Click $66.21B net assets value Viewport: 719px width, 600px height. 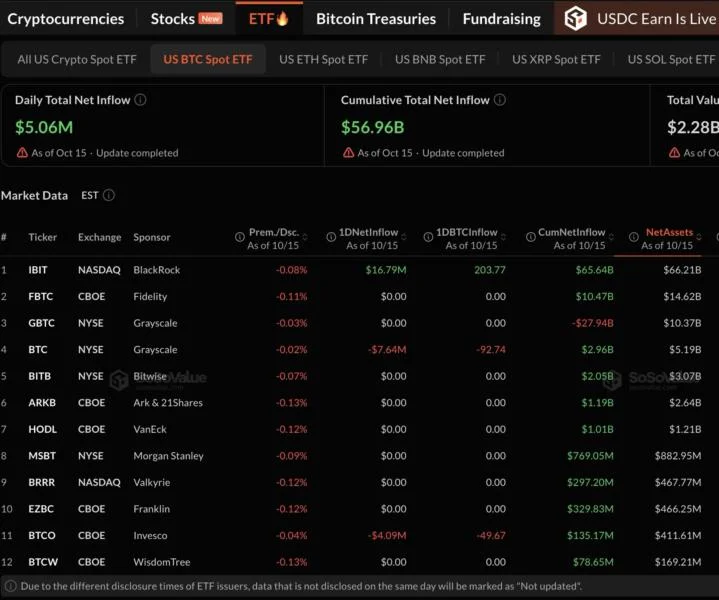[x=682, y=270]
